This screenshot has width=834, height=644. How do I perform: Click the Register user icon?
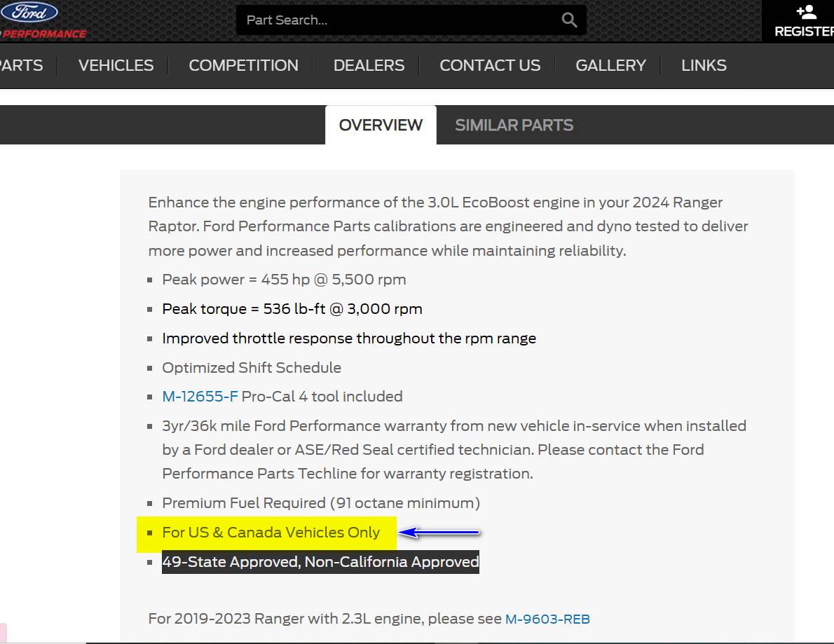pos(807,12)
